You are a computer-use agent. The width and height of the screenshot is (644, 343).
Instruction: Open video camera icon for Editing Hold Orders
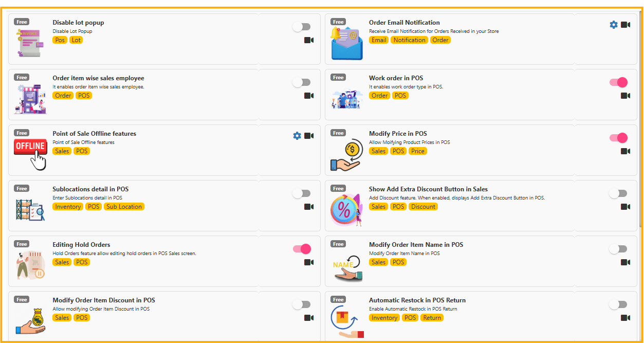tap(309, 262)
